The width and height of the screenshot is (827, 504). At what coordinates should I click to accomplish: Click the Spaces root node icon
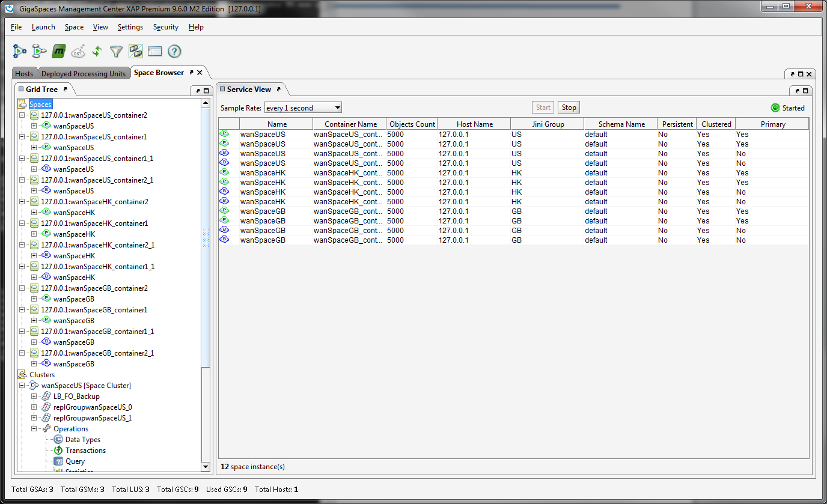click(23, 105)
